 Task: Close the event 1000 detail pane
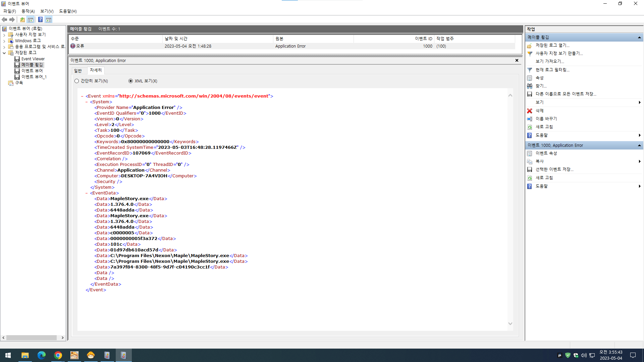(517, 61)
